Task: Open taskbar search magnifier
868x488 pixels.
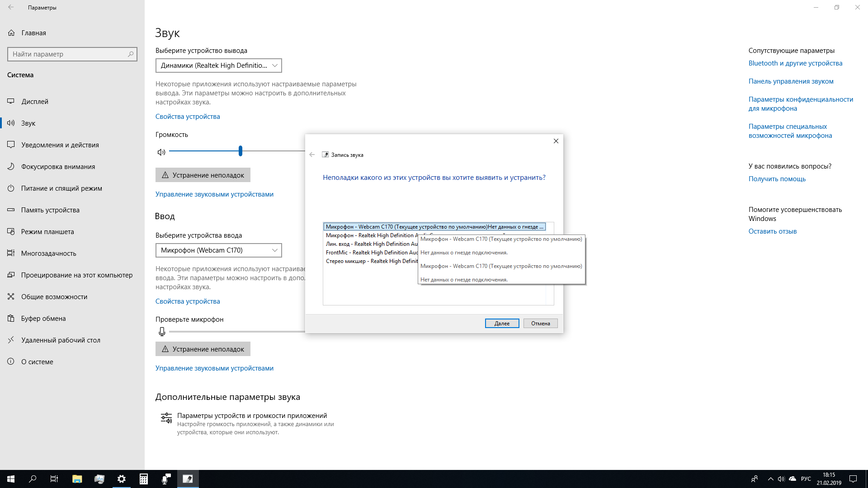Action: (33, 479)
